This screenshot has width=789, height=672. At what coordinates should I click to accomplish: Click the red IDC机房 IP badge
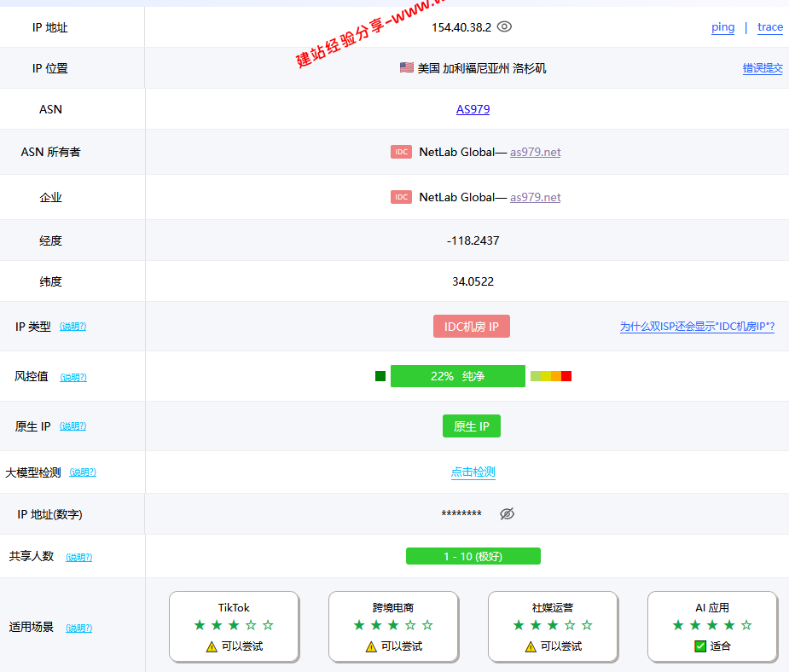(x=472, y=327)
